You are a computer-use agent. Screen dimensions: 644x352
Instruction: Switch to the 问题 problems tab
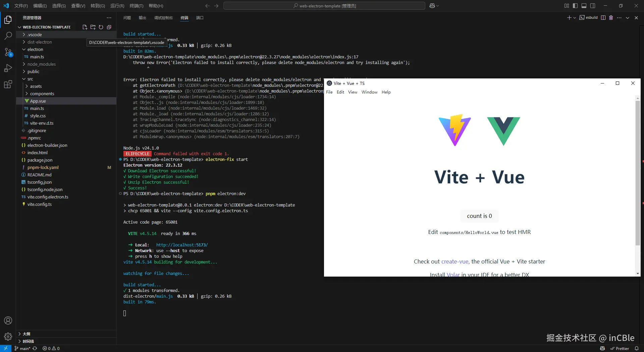[127, 18]
